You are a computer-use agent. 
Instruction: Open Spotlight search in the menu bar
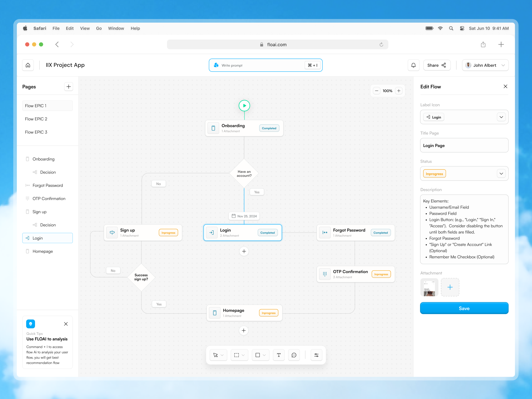(451, 28)
